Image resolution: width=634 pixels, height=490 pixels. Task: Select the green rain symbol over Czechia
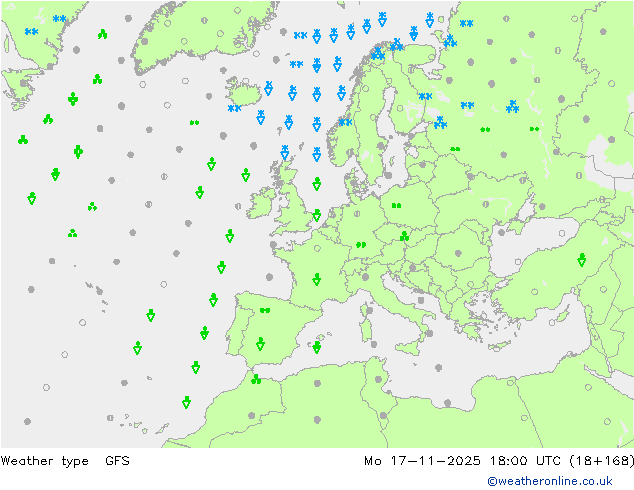coord(404,236)
